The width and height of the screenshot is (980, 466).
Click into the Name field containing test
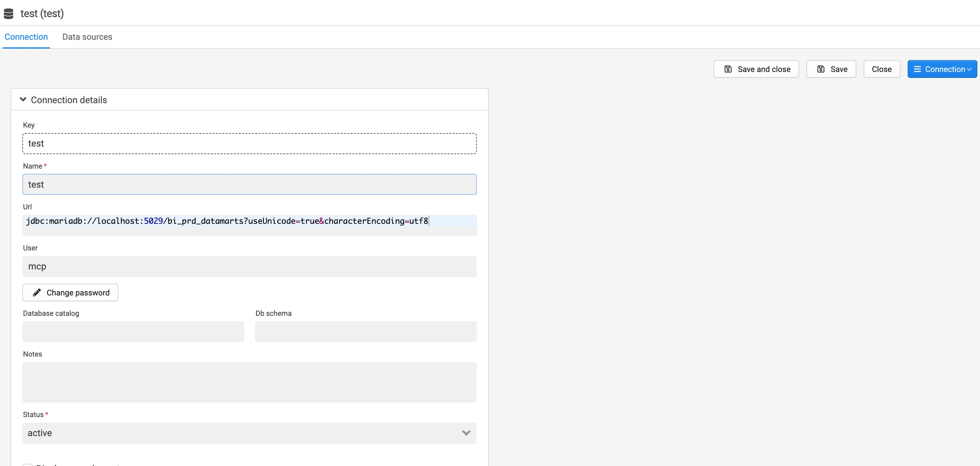coord(249,184)
